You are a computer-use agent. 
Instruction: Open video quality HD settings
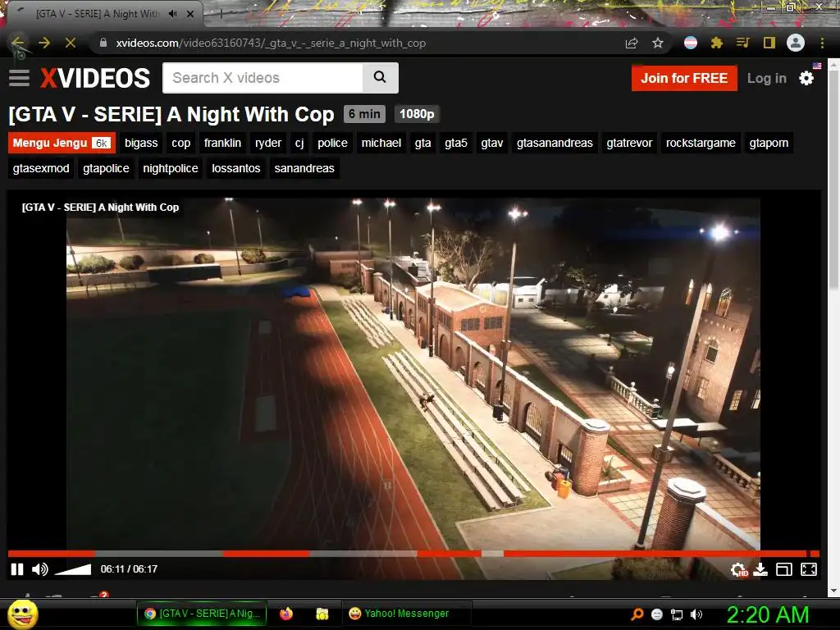coord(739,569)
